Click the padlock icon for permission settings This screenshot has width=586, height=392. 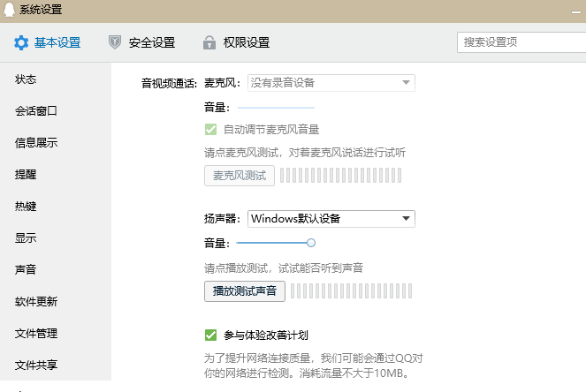coord(209,42)
